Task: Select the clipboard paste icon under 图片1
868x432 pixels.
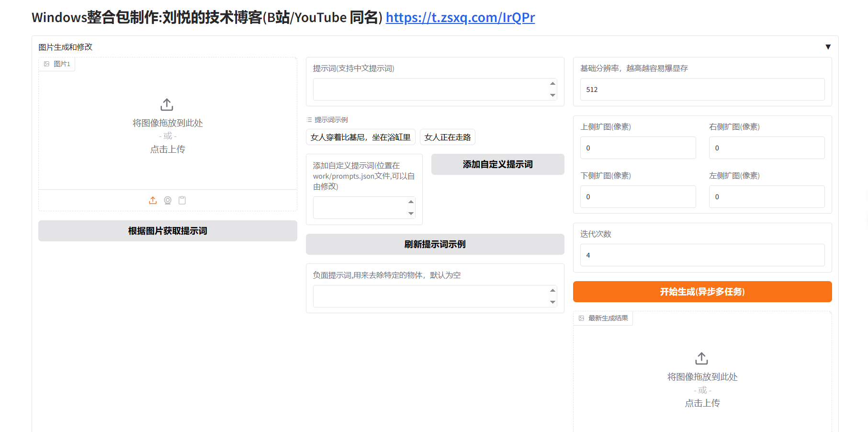Action: click(x=182, y=200)
